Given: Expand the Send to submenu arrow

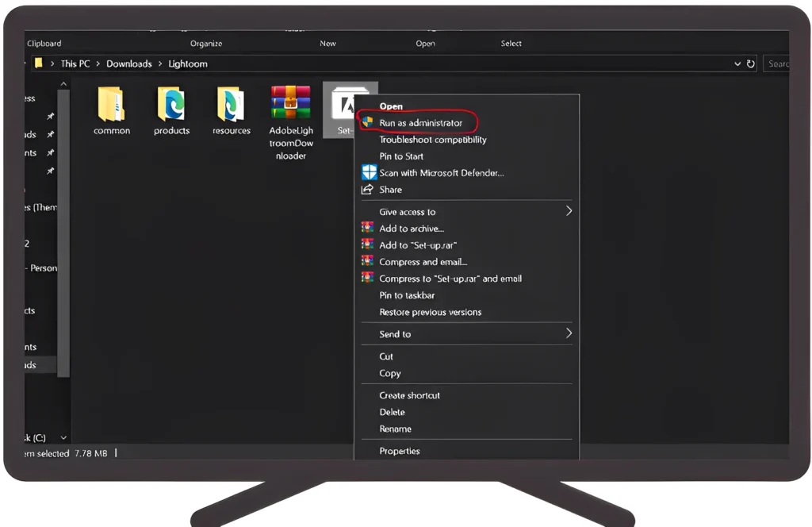Looking at the screenshot, I should point(569,333).
